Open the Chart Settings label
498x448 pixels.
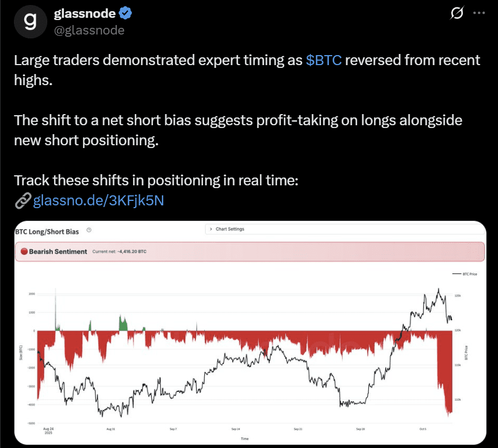click(x=230, y=229)
